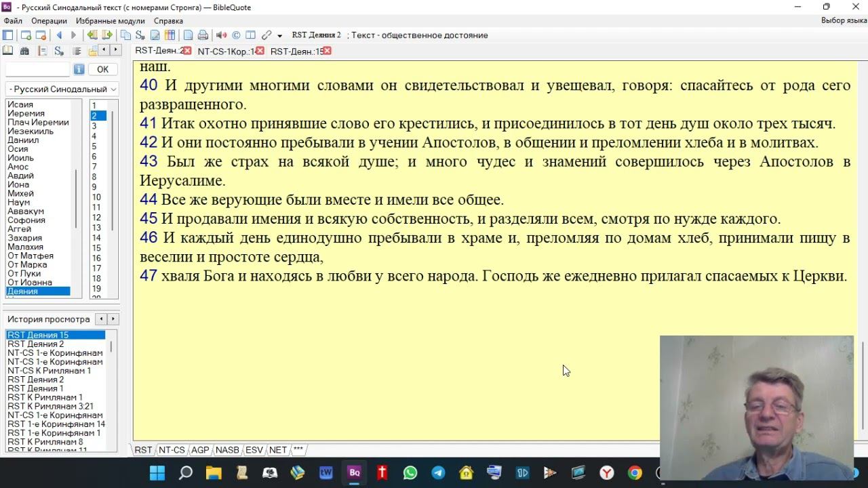Open the dropdown arrow next to link icon

coord(279,36)
